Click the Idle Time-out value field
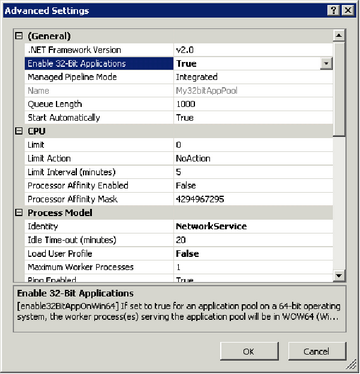The height and width of the screenshot is (374, 360). coord(253,240)
